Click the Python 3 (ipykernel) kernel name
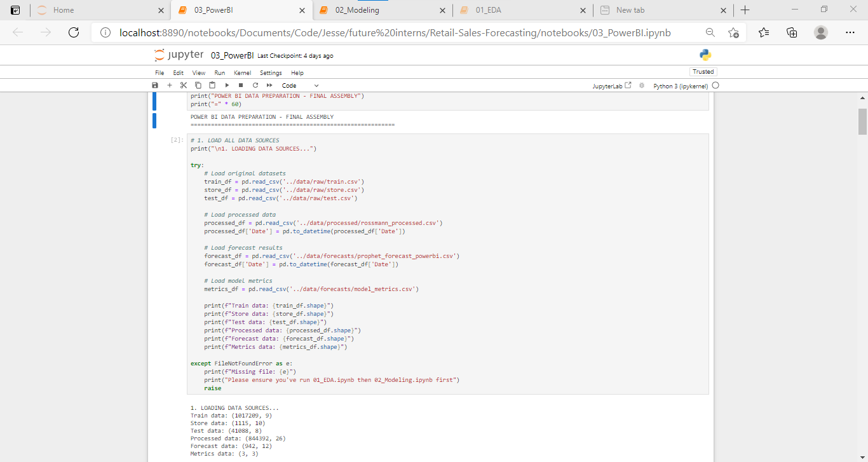Screen dimensions: 868x462 pos(681,86)
